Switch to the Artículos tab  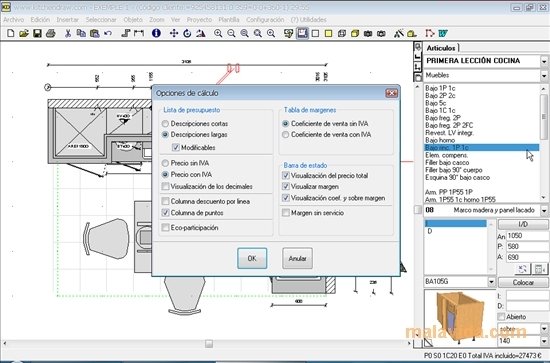[441, 48]
